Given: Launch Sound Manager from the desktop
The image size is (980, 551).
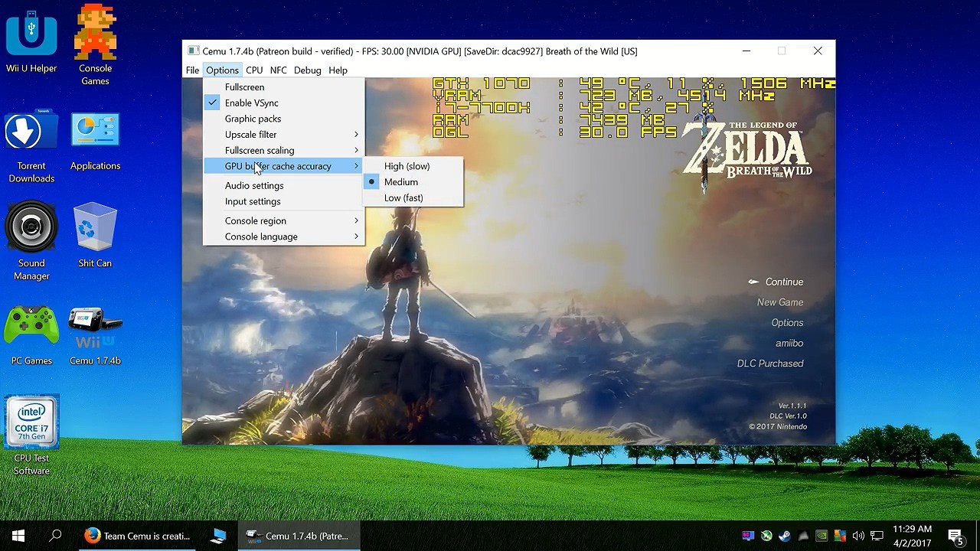Looking at the screenshot, I should (x=31, y=241).
